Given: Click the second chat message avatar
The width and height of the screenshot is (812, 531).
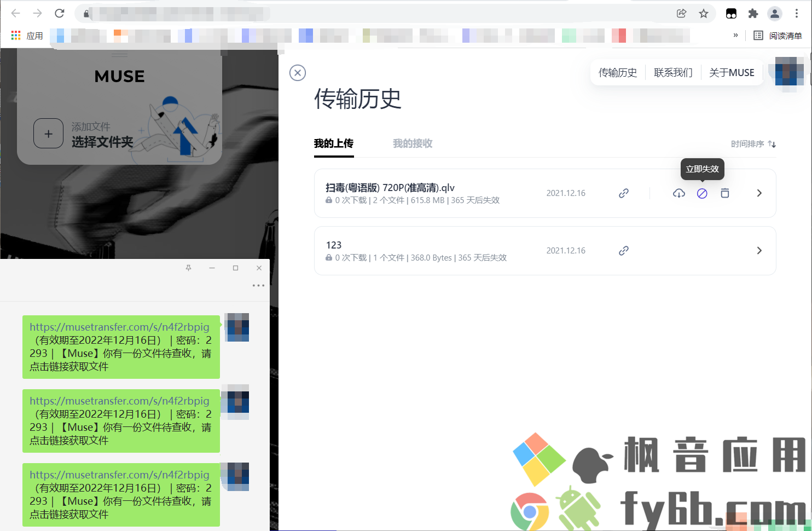Looking at the screenshot, I should click(x=237, y=402).
